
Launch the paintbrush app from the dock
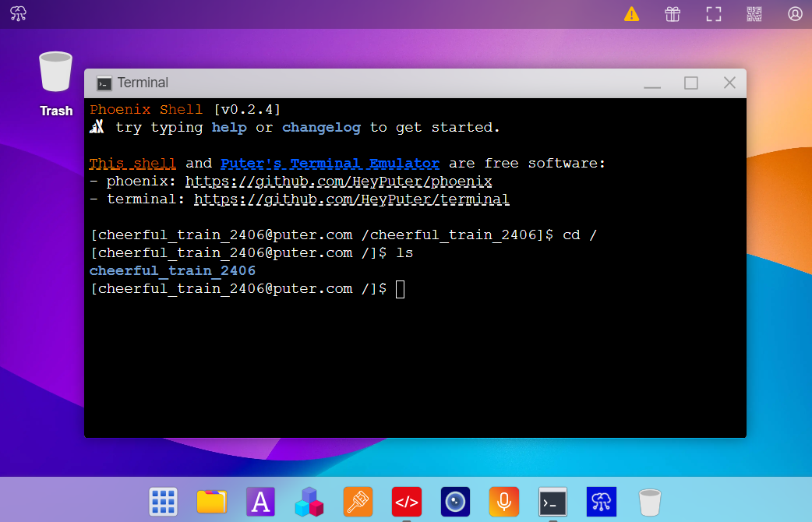coord(358,502)
